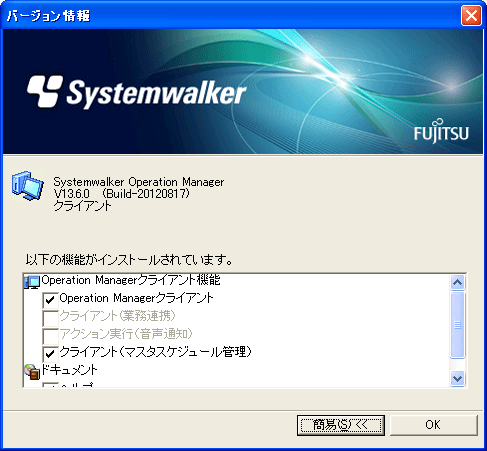Click the V13.6.0 (Build-20120817) version text
Screen dimensions: 487x451
click(x=122, y=194)
